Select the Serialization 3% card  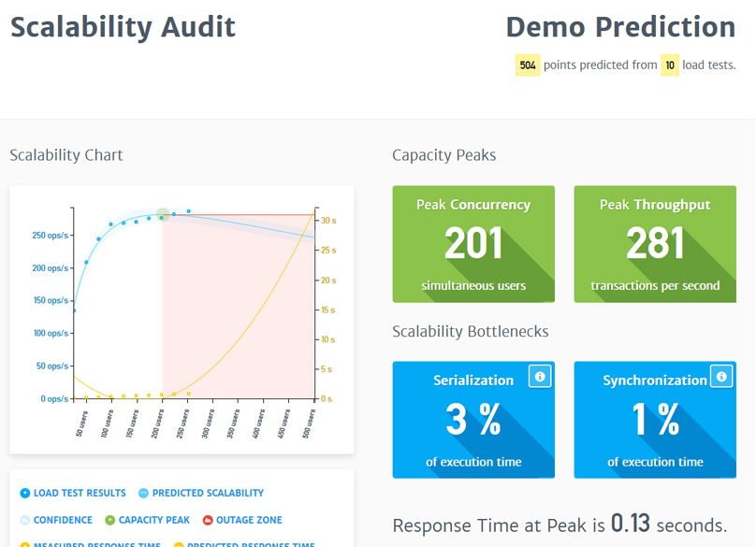click(473, 420)
